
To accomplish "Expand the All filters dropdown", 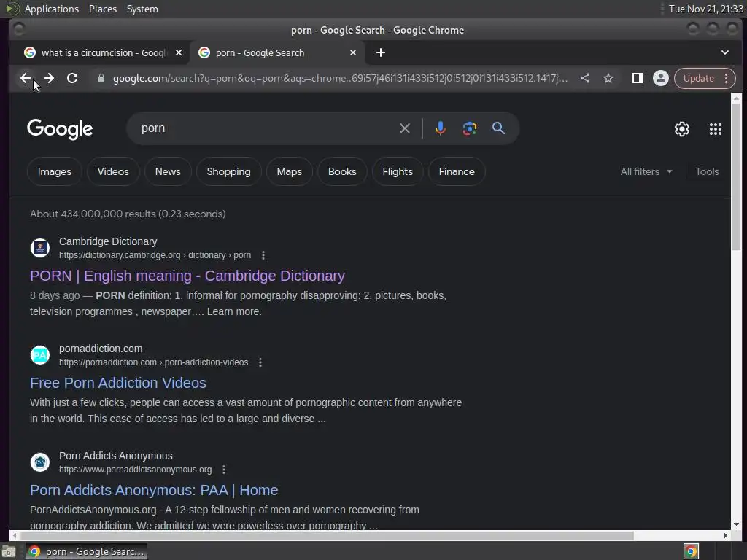I will pyautogui.click(x=646, y=171).
